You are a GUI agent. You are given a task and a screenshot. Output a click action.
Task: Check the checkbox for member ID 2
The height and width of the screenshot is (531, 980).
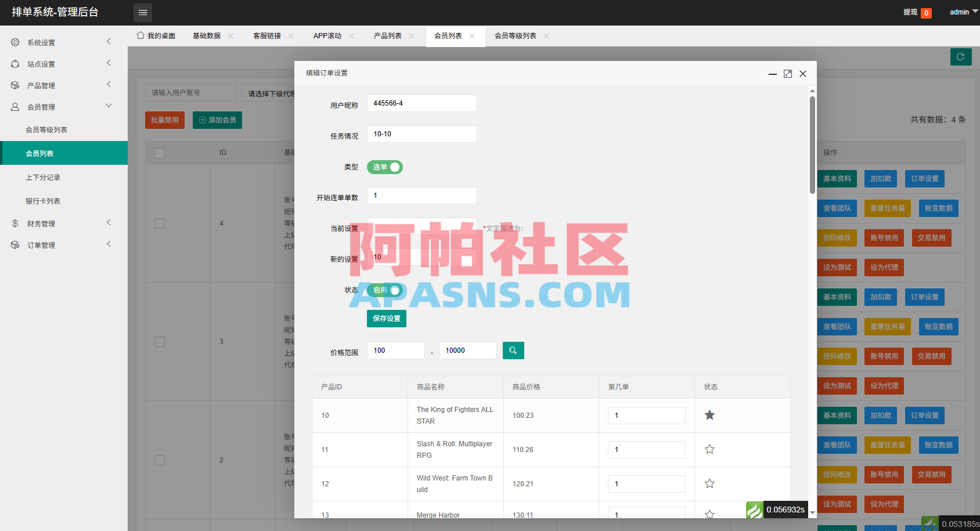click(x=160, y=460)
